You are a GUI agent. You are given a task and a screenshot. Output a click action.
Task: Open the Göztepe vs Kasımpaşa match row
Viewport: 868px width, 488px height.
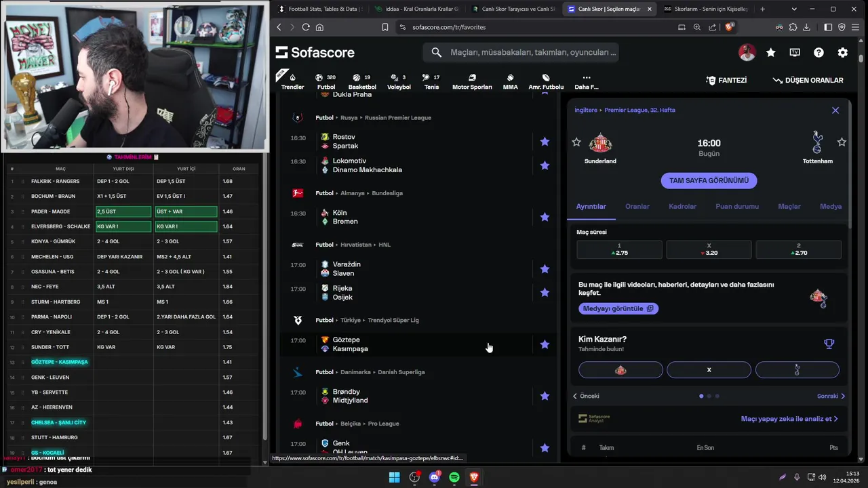[x=419, y=344]
